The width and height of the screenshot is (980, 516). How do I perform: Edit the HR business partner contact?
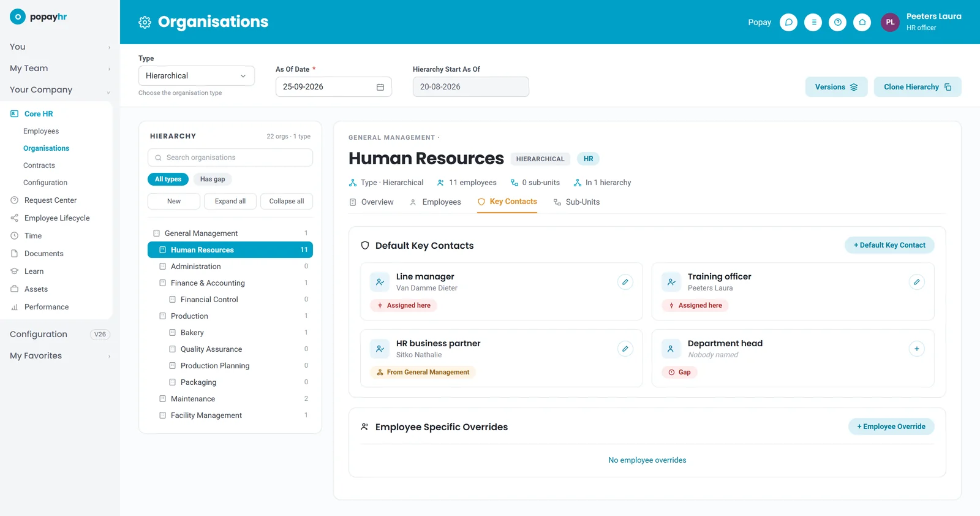coord(625,349)
